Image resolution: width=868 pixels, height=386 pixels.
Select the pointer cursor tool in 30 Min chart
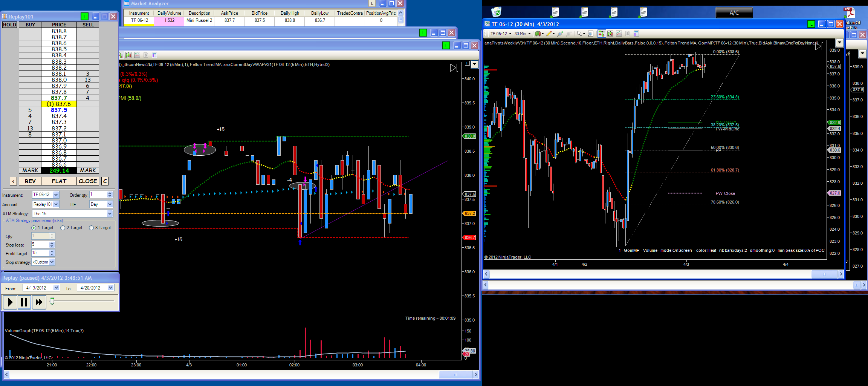tap(581, 34)
